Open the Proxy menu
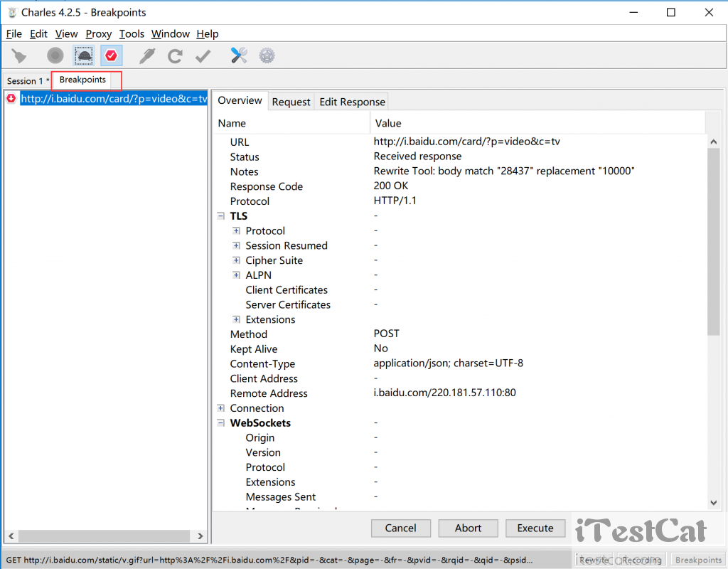Viewport: 728px width, 569px height. (x=98, y=34)
